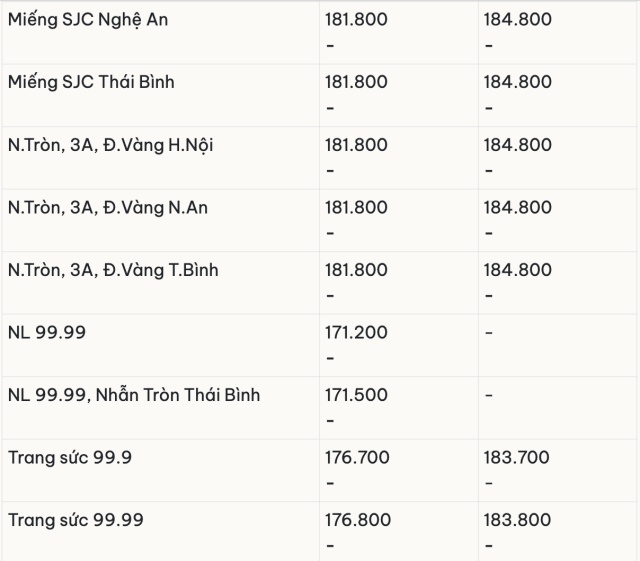Click the N.Tròn, 3A, Đ.Vàng T.Bình label
This screenshot has width=640, height=561.
[113, 270]
